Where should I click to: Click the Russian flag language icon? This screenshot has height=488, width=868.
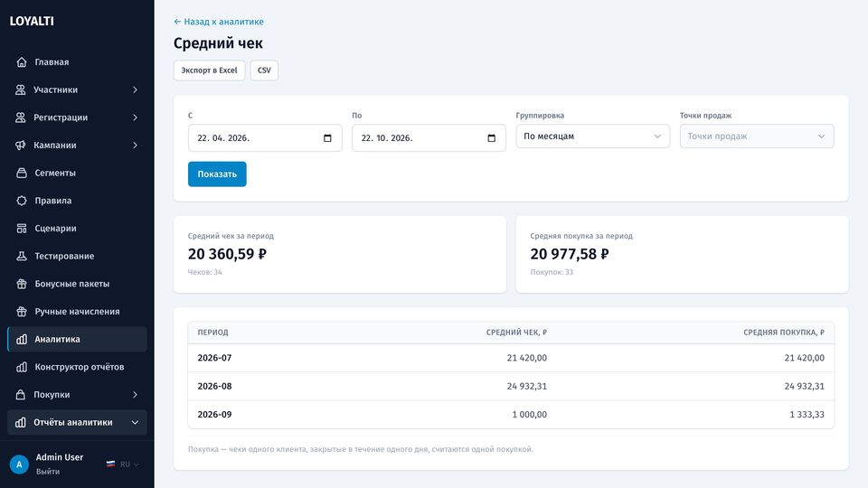[110, 465]
